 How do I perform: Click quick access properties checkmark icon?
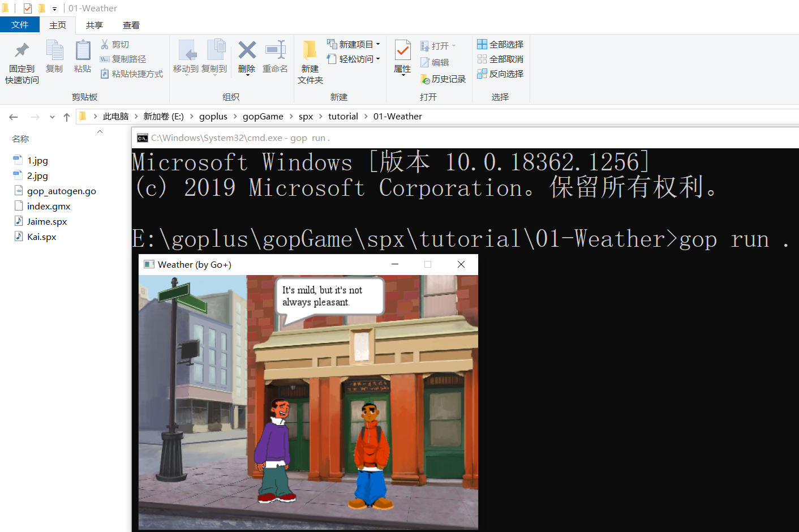click(28, 8)
